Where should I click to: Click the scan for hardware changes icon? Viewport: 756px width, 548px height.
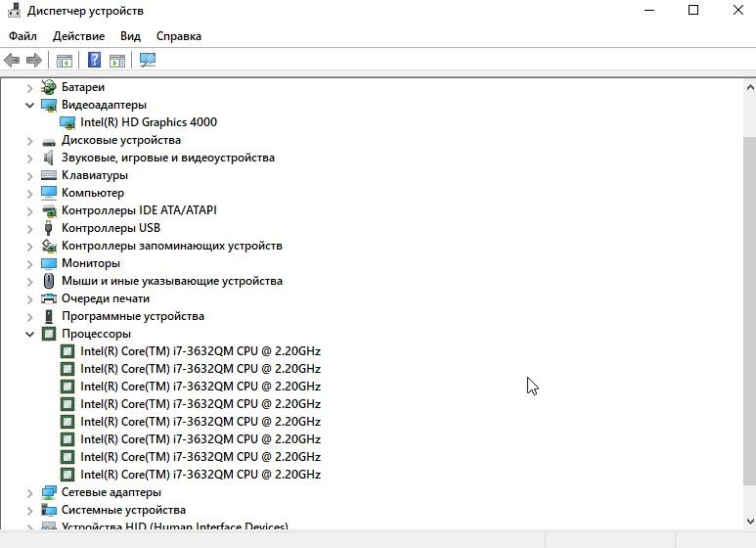point(148,61)
